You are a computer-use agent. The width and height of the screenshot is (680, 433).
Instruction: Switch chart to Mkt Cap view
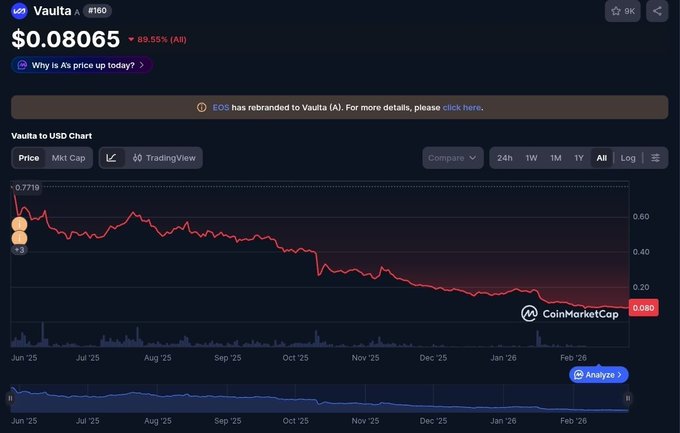69,158
